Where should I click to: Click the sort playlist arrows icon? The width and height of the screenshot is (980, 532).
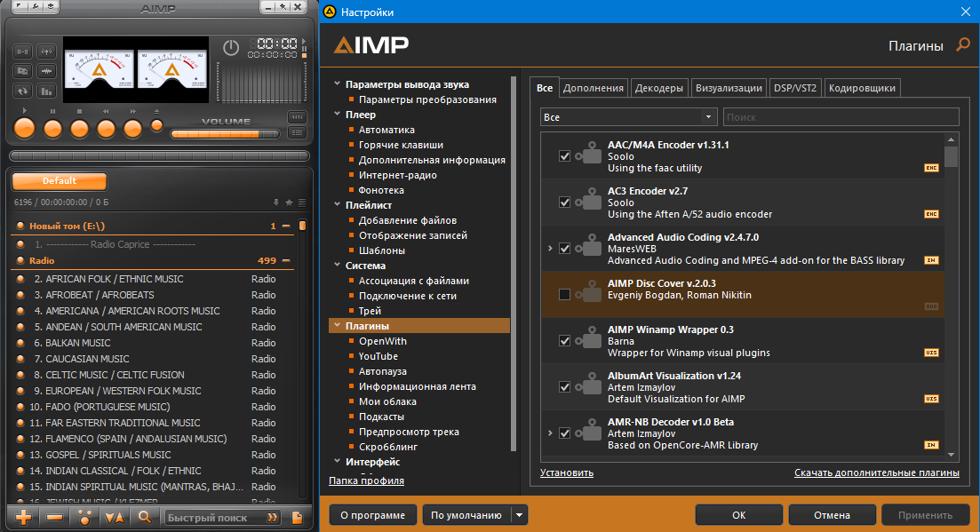[114, 517]
